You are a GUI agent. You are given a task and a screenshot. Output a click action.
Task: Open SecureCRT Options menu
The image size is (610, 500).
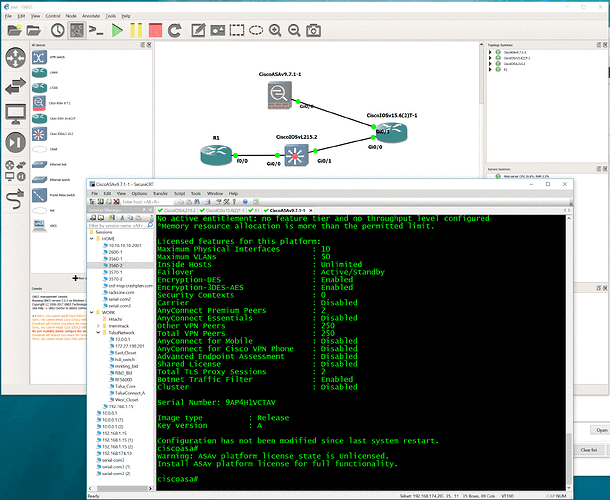point(139,193)
